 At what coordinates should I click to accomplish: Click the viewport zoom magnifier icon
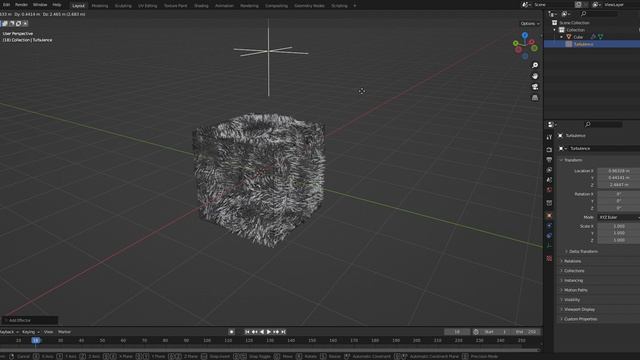coord(535,65)
